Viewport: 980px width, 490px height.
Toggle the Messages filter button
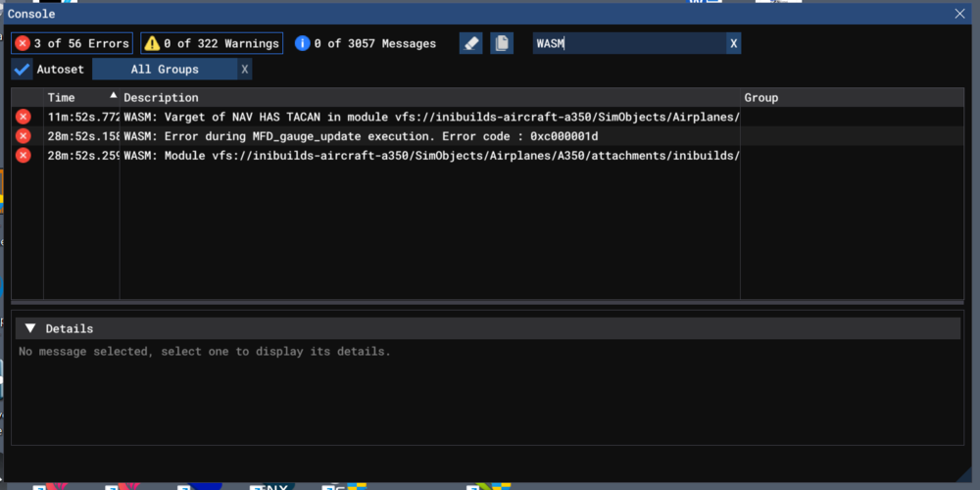pyautogui.click(x=366, y=43)
